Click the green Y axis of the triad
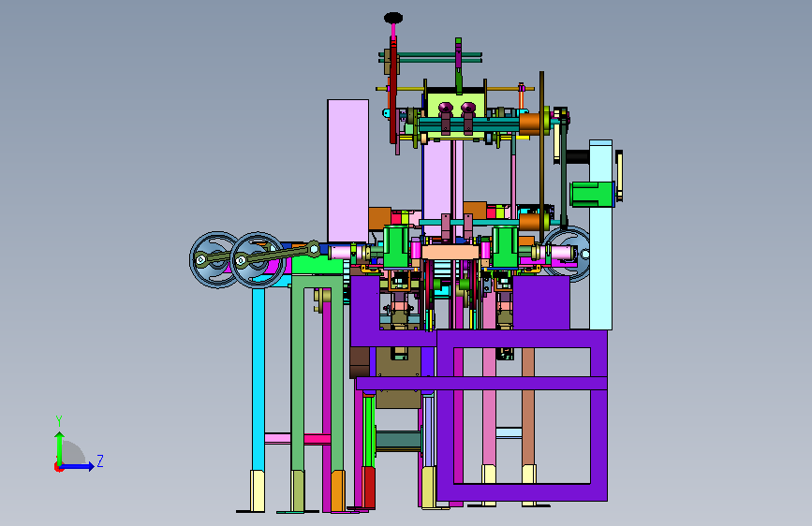 coord(60,447)
